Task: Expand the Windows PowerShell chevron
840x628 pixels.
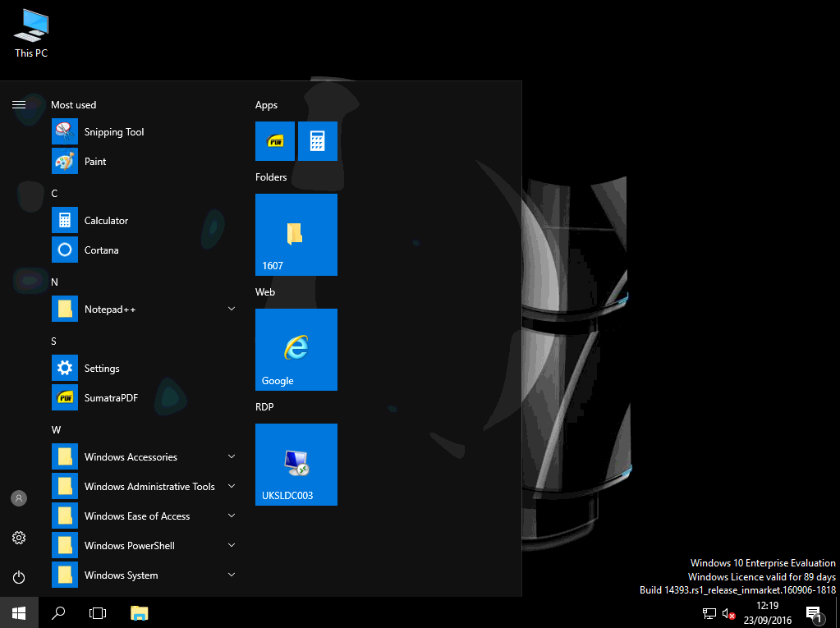Action: point(232,545)
